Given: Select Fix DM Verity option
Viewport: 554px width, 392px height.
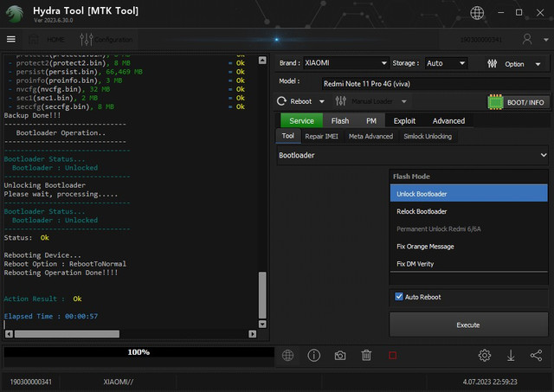Looking at the screenshot, I should tap(468, 264).
